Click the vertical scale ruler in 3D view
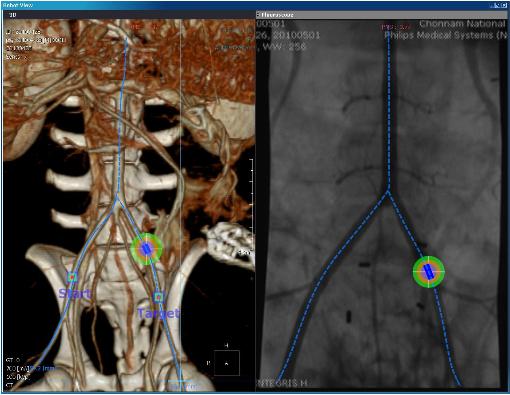The height and width of the screenshot is (395, 510). click(251, 204)
